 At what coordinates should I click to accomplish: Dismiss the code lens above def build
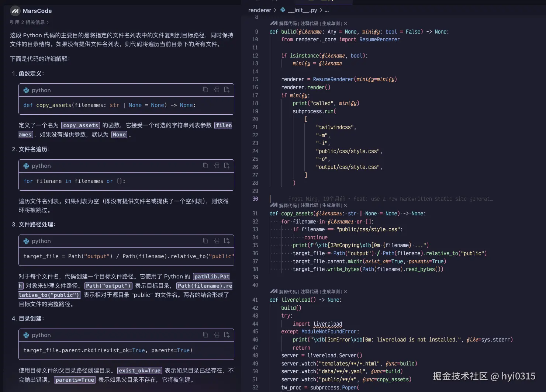click(345, 24)
